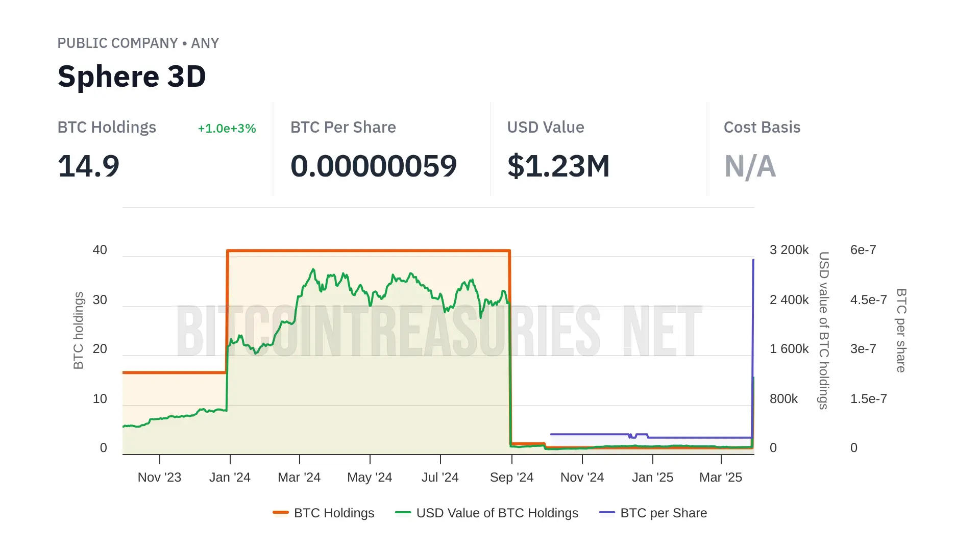Click the orange BTC Holdings legend marker
Screen dimensions: 980x551
[x=281, y=513]
